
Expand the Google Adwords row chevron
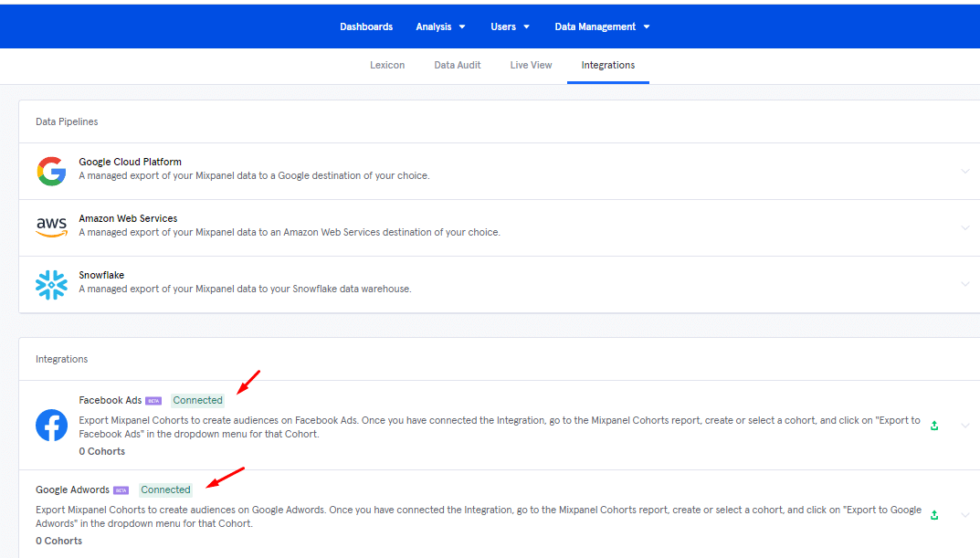coord(965,515)
